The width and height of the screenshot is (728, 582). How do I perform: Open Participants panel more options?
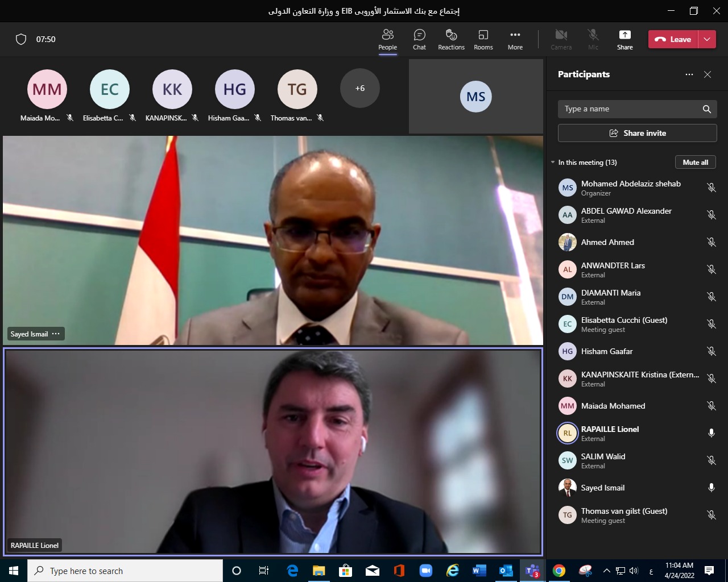click(689, 74)
